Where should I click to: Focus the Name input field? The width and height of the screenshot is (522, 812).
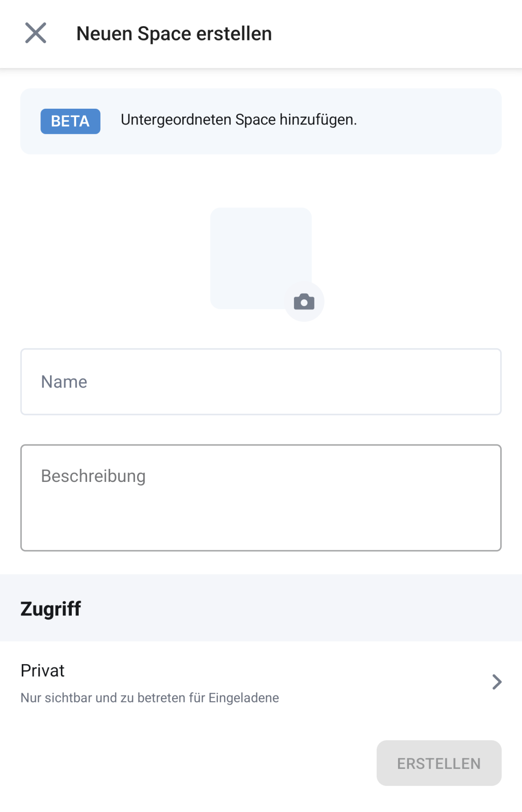click(x=261, y=381)
